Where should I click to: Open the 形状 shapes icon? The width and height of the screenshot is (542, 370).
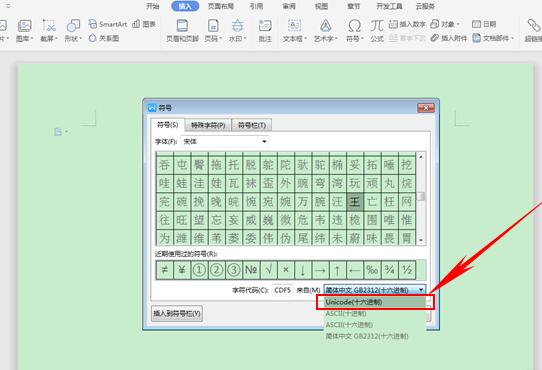tap(73, 26)
